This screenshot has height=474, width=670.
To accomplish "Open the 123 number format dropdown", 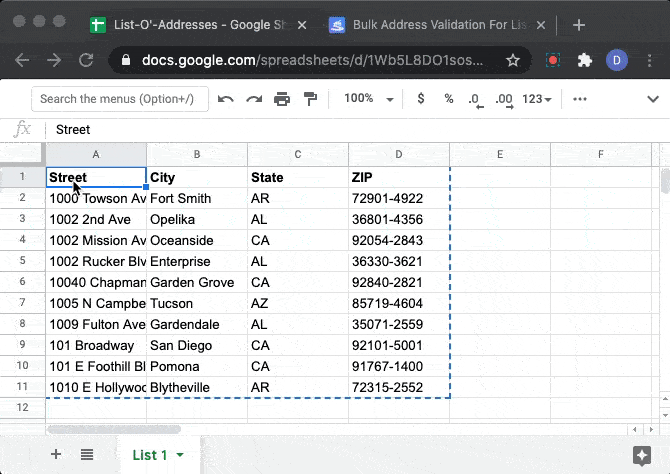I will coord(538,99).
